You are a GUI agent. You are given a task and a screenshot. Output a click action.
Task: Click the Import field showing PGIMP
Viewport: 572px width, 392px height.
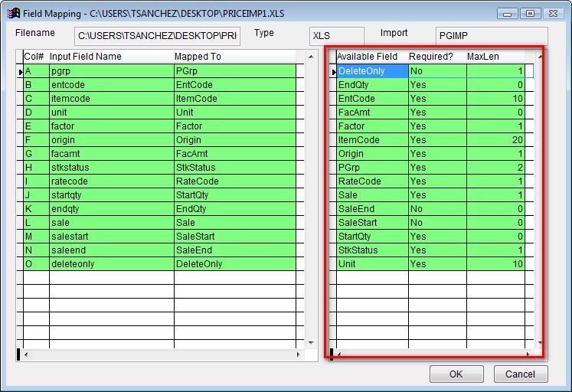click(492, 36)
